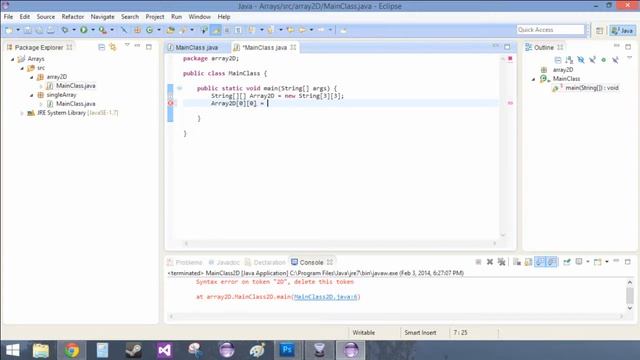Collapse All in Outline view
This screenshot has height=360, width=640.
point(558,60)
